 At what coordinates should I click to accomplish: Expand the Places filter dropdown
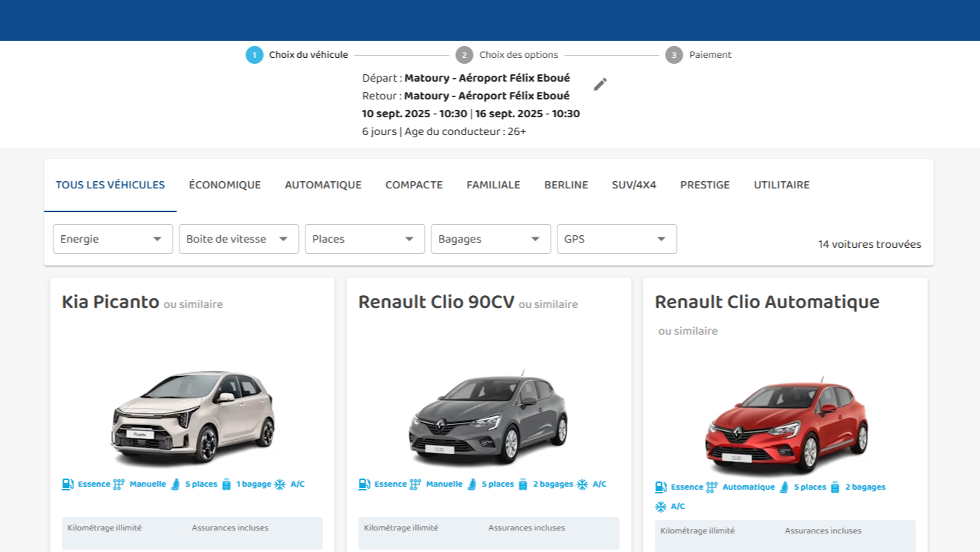pyautogui.click(x=365, y=239)
